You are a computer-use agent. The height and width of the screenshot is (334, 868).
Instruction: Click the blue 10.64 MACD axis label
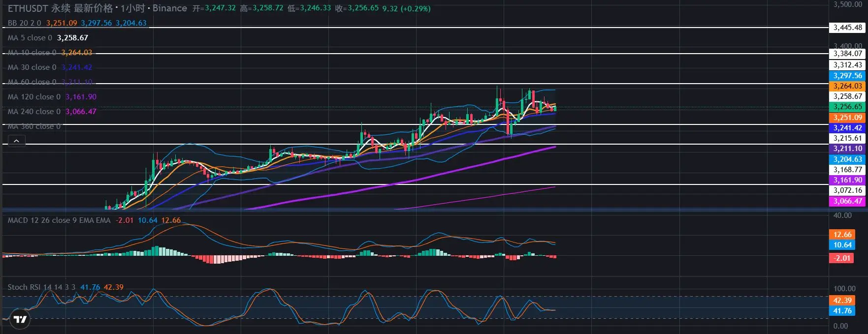(x=842, y=245)
